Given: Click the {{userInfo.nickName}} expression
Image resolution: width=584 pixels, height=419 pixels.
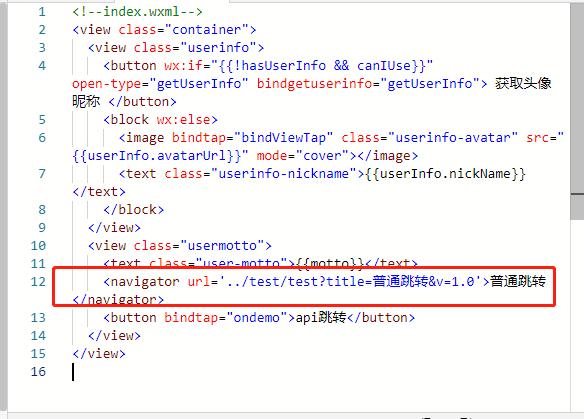Looking at the screenshot, I should 445,174.
